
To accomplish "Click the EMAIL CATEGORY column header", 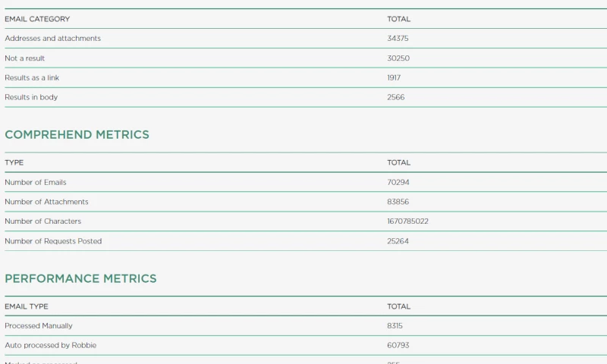I will tap(37, 19).
